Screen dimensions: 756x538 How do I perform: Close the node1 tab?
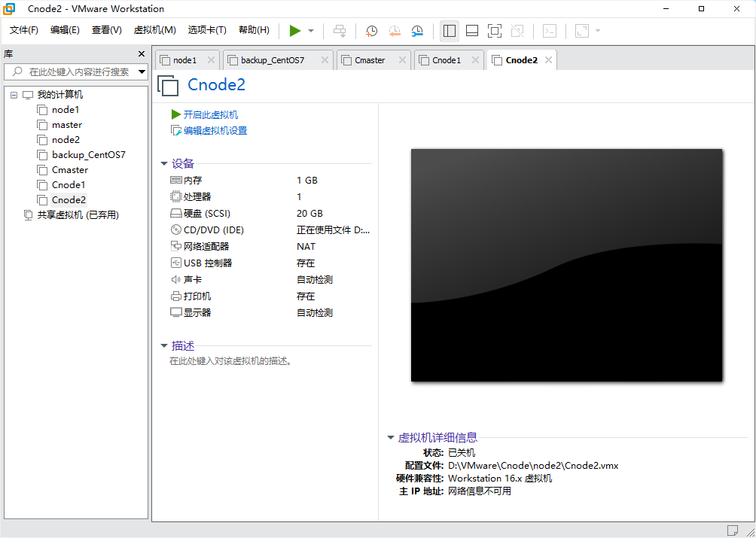(211, 60)
